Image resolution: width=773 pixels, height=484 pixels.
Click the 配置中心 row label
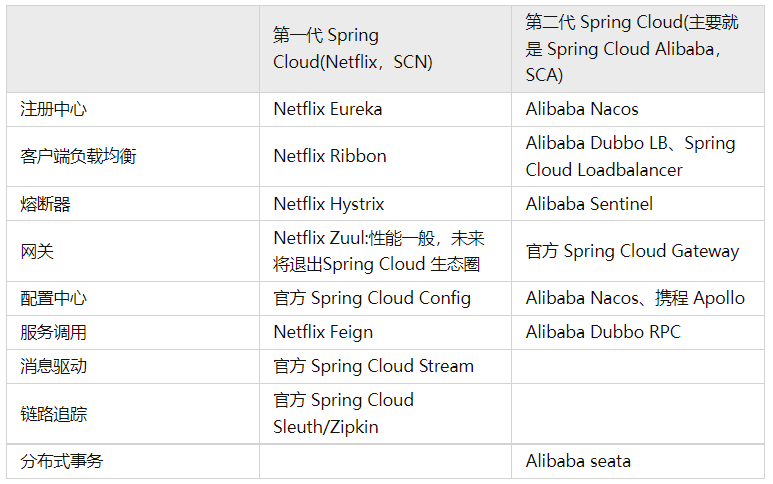53,299
